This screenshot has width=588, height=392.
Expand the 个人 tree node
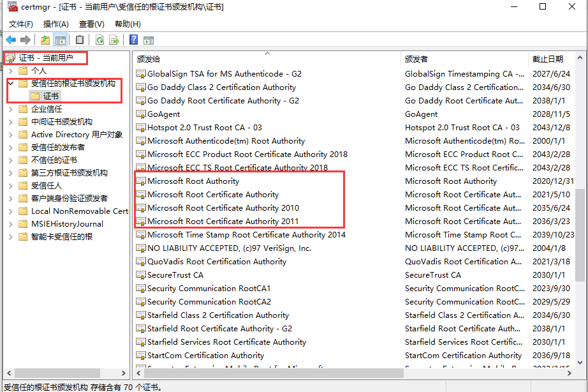click(x=10, y=71)
